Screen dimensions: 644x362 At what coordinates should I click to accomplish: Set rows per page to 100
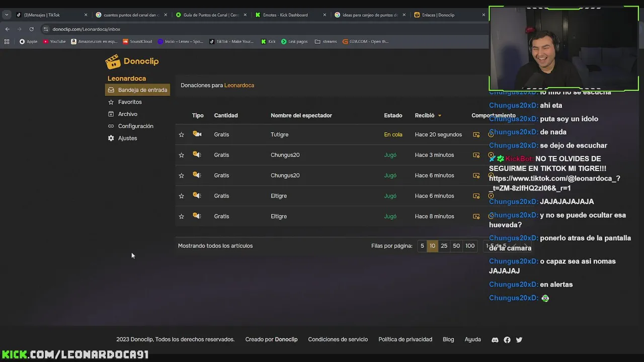pos(470,246)
